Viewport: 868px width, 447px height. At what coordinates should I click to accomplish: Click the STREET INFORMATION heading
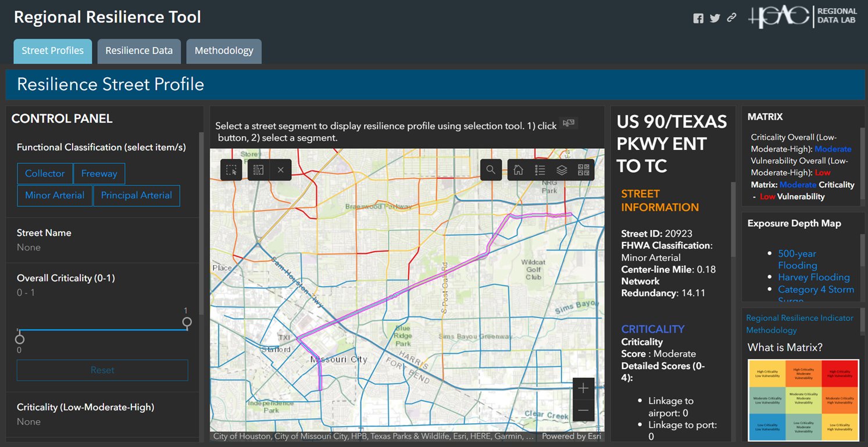(660, 201)
